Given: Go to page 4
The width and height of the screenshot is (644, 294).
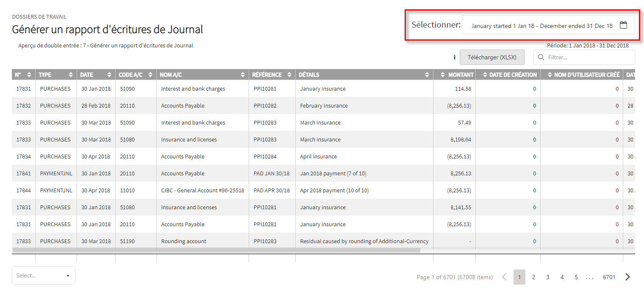Looking at the screenshot, I should pos(562,277).
